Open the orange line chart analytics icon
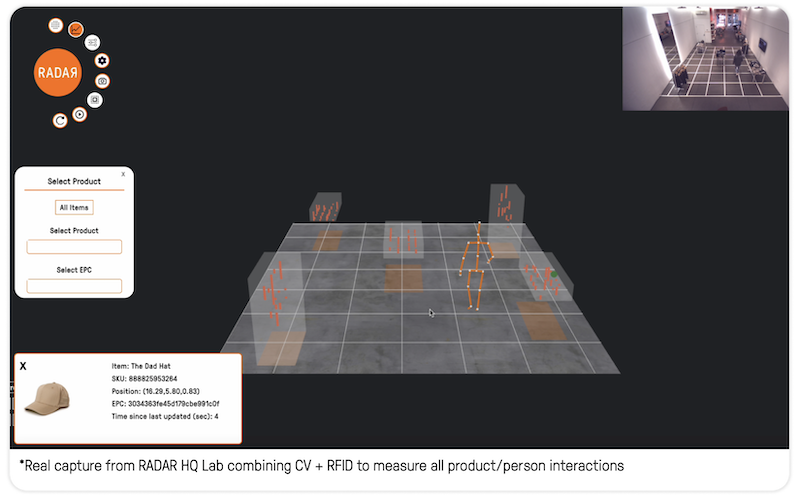Viewport: 800px width, 495px height. coord(76,30)
